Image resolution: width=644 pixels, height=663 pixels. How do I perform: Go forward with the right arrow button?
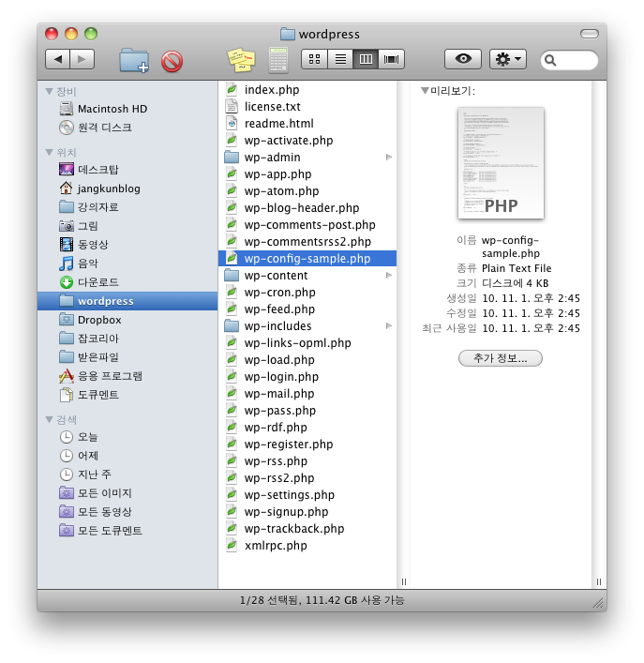point(82,59)
